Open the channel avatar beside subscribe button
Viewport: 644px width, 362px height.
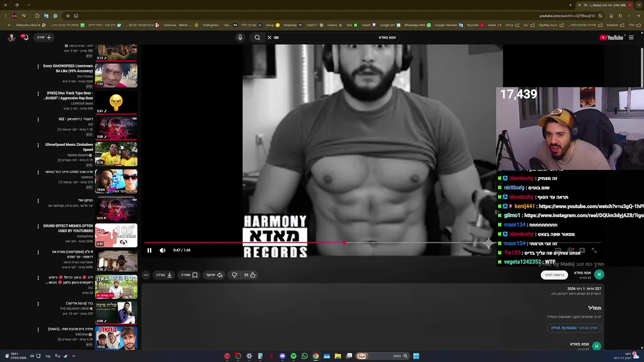pos(599,275)
